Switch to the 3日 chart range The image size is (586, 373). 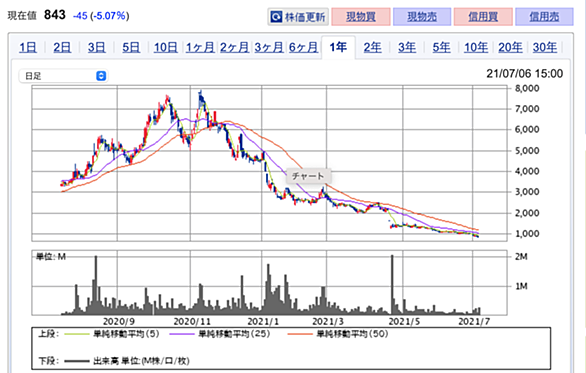point(96,47)
